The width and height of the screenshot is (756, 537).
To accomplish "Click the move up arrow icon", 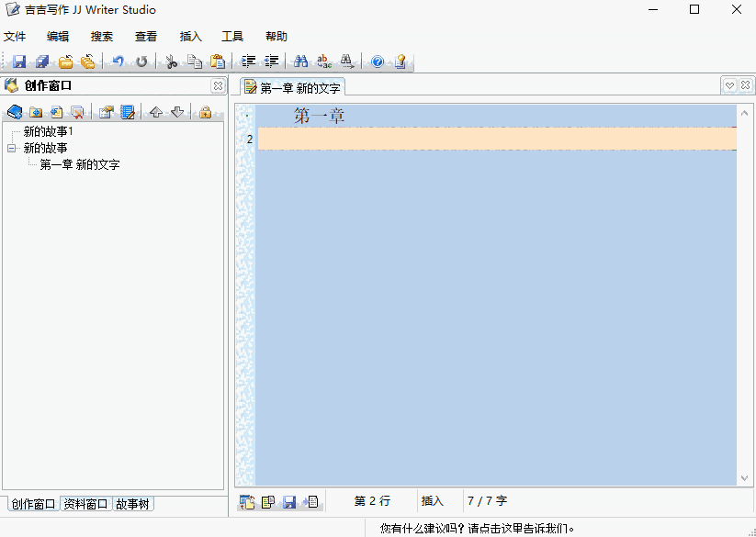I will 156,112.
